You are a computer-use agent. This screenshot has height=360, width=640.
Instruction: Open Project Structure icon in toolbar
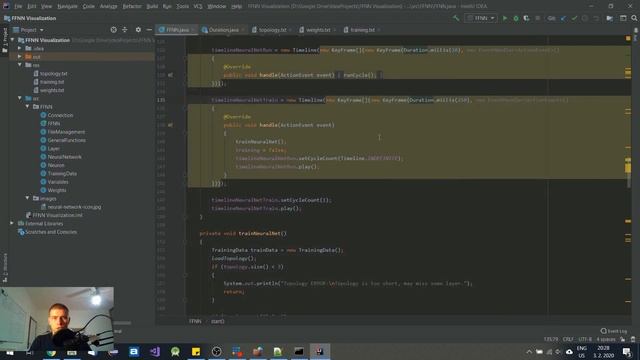(x=609, y=18)
